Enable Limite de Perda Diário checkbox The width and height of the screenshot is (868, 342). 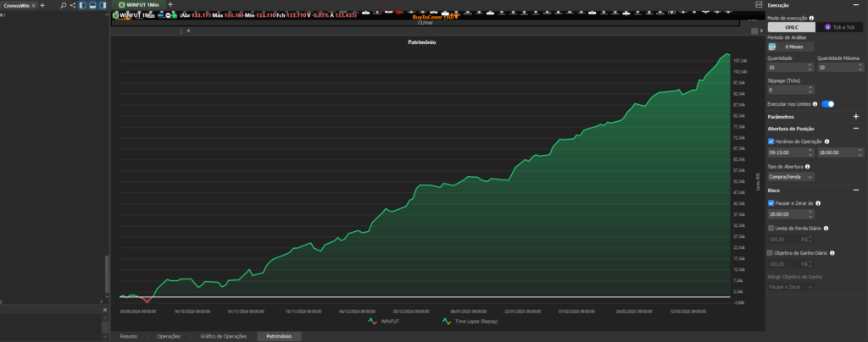tap(771, 229)
